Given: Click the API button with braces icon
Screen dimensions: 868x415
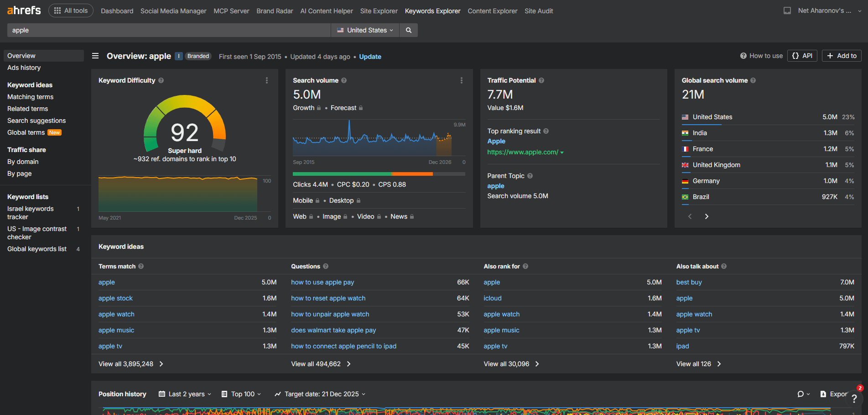Looking at the screenshot, I should click(x=802, y=55).
